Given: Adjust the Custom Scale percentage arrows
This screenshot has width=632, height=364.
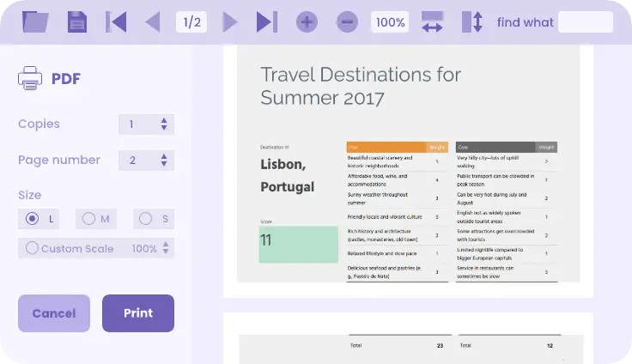Looking at the screenshot, I should (x=166, y=249).
